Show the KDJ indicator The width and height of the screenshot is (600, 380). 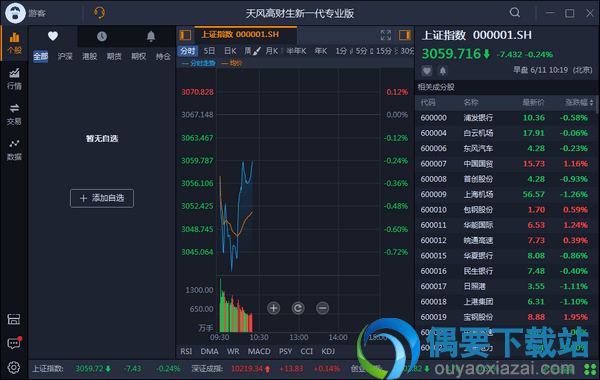(x=328, y=351)
